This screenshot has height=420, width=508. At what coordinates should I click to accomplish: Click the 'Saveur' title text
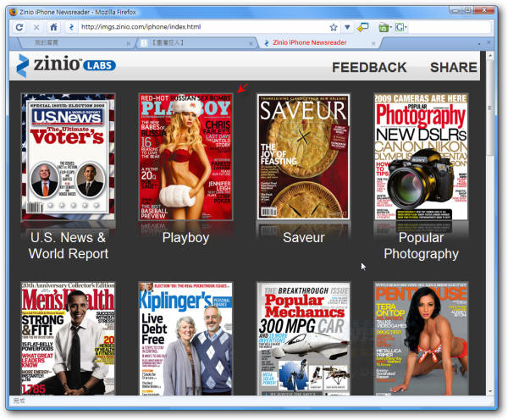pos(304,238)
